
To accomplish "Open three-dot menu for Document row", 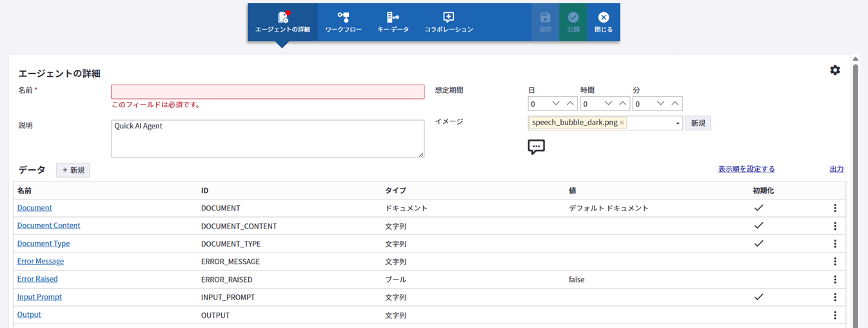I will (835, 208).
